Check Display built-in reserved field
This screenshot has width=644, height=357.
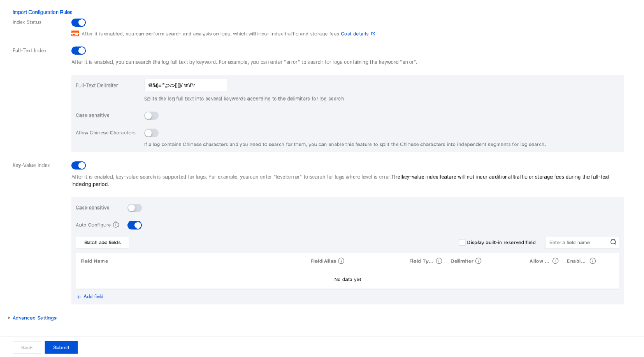pos(462,242)
